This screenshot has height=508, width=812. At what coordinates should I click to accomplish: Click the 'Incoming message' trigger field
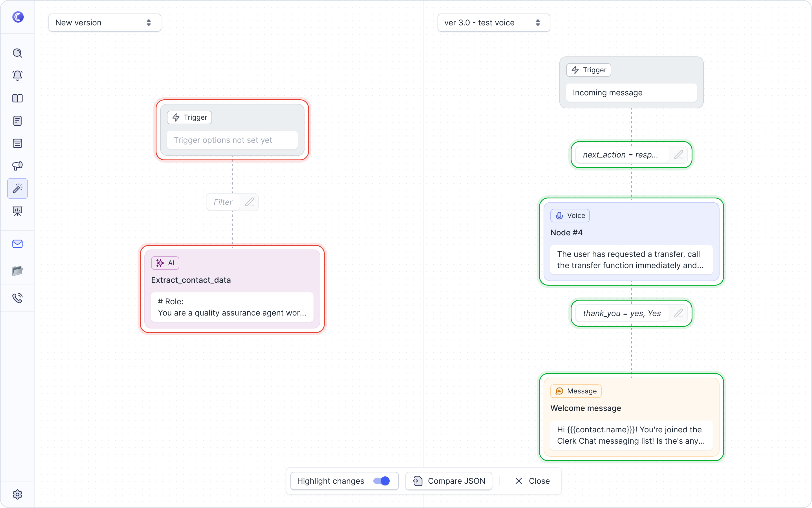coord(631,93)
